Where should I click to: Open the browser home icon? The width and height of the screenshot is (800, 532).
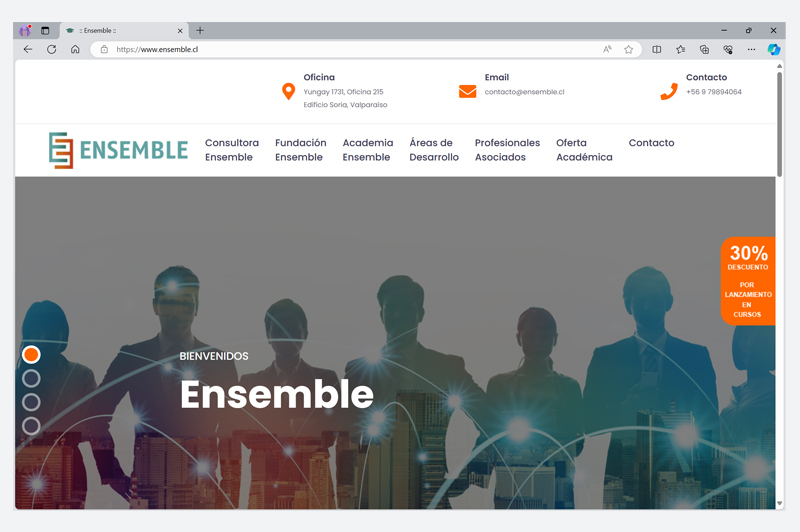(x=75, y=49)
